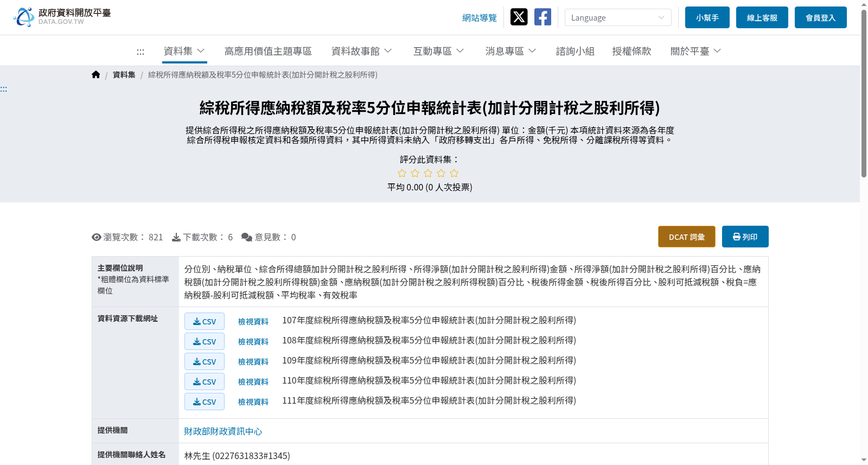Download the 107年度 CSV file
The image size is (868, 465).
[205, 321]
